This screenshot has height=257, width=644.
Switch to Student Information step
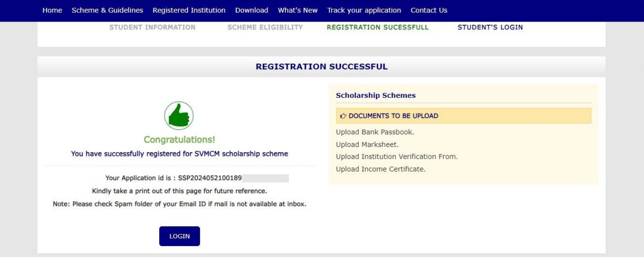click(x=152, y=27)
